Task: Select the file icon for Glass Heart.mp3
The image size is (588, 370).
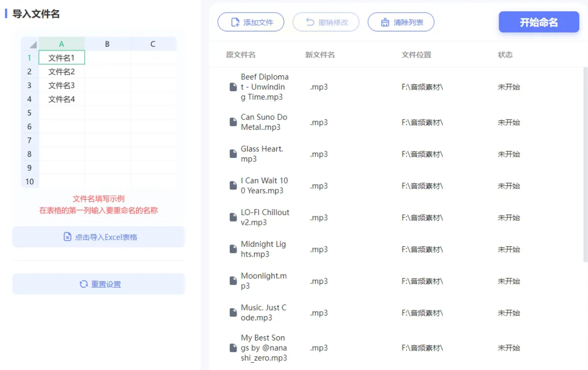Action: [233, 154]
